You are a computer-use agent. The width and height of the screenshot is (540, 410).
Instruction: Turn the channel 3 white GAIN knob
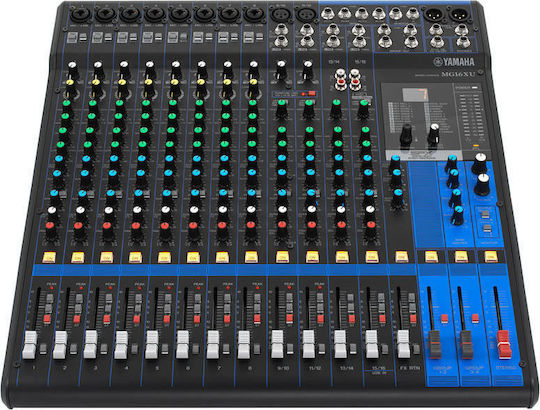(124, 66)
